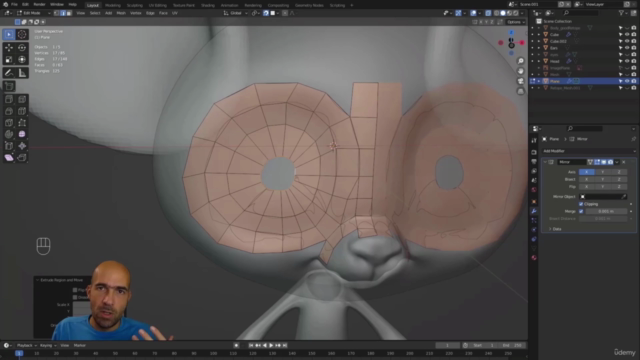Click the zoom viewport gizmo icon

tap(520, 61)
